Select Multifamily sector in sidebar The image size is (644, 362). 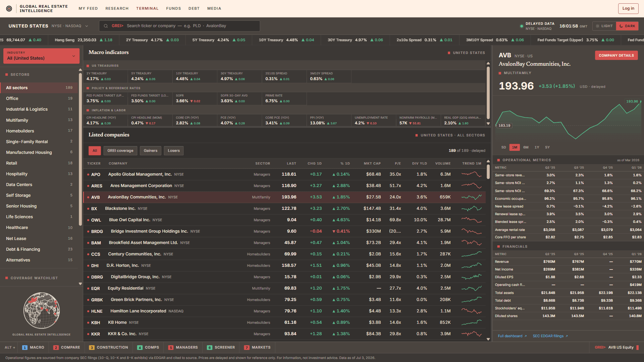click(39, 120)
